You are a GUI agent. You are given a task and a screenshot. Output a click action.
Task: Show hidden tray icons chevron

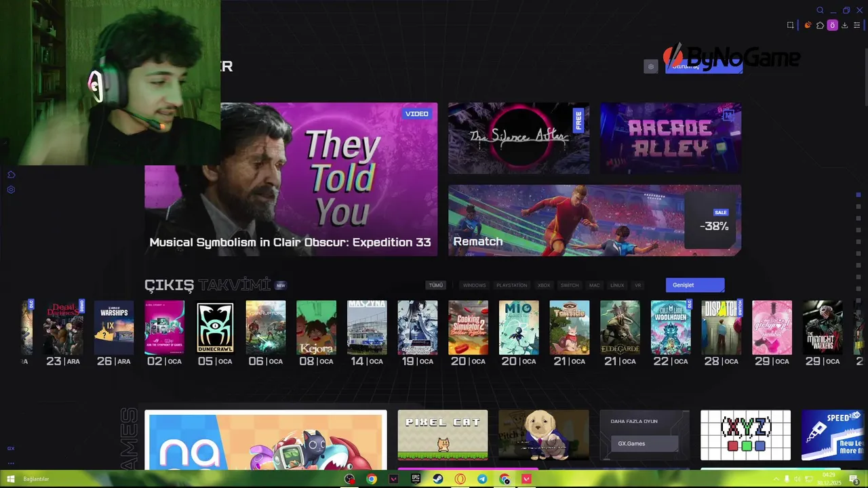[x=776, y=480]
